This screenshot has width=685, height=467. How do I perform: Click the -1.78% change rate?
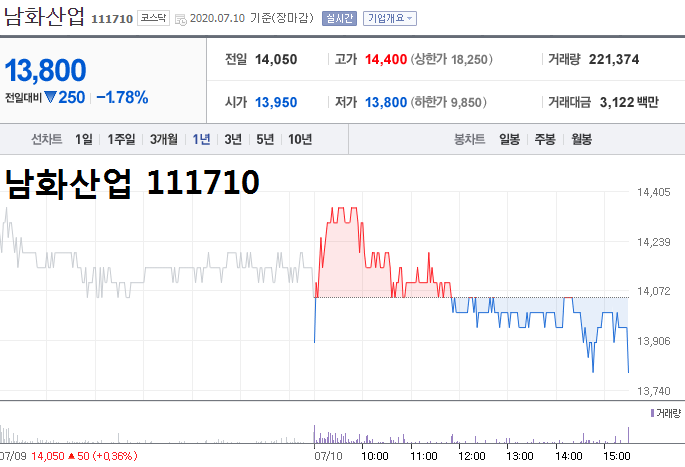[x=122, y=97]
